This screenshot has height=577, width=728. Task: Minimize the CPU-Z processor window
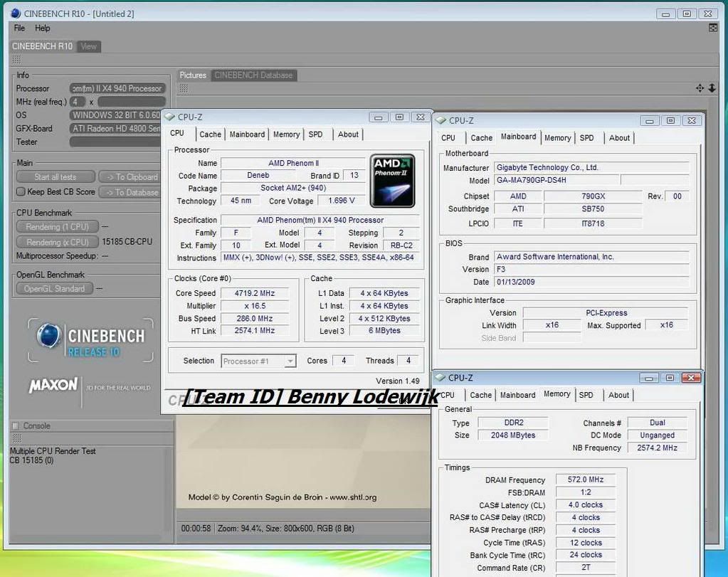coord(379,117)
